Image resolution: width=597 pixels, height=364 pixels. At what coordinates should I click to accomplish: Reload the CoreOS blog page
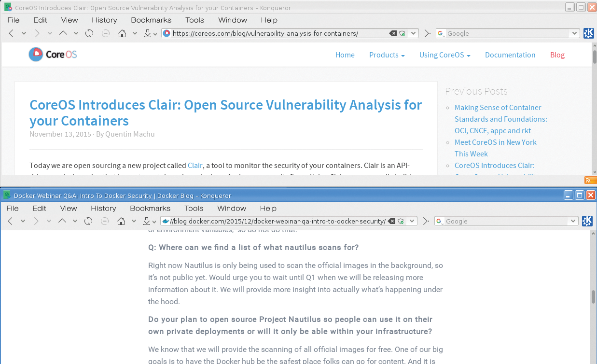coord(89,33)
